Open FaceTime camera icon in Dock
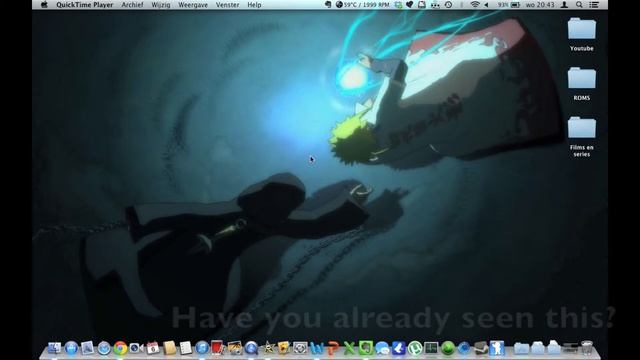640x360 pixels. [x=136, y=348]
